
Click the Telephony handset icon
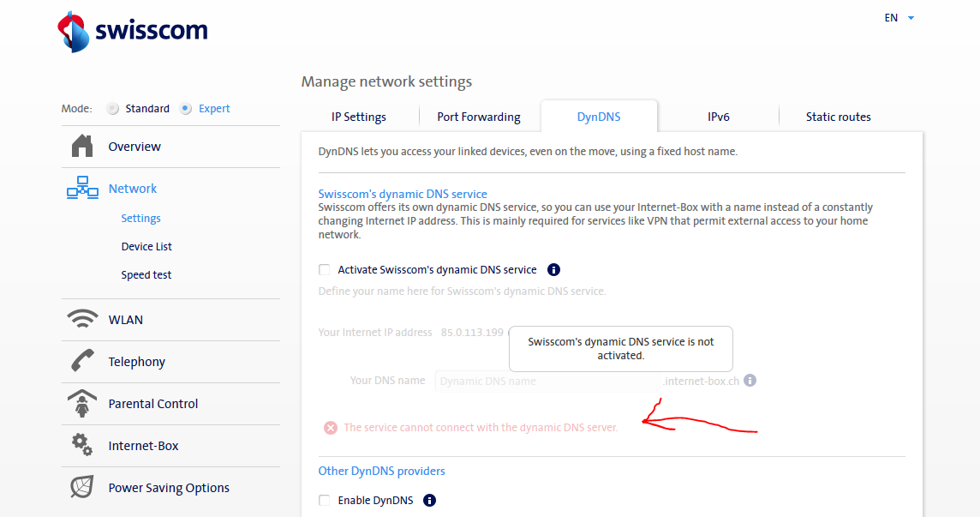pos(82,362)
